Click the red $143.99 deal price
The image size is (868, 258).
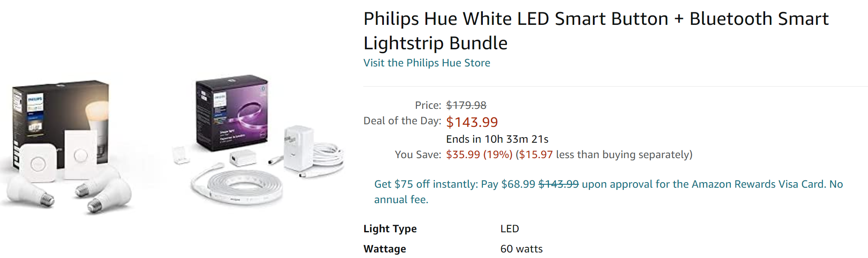(472, 122)
